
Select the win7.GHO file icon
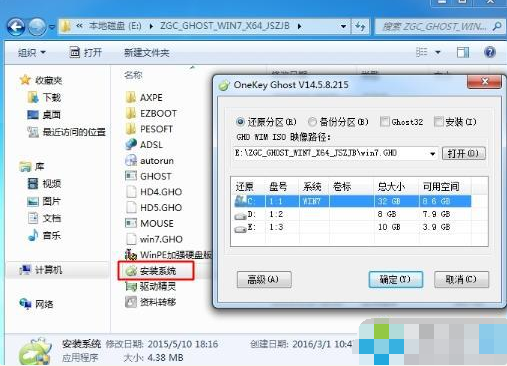[x=131, y=239]
